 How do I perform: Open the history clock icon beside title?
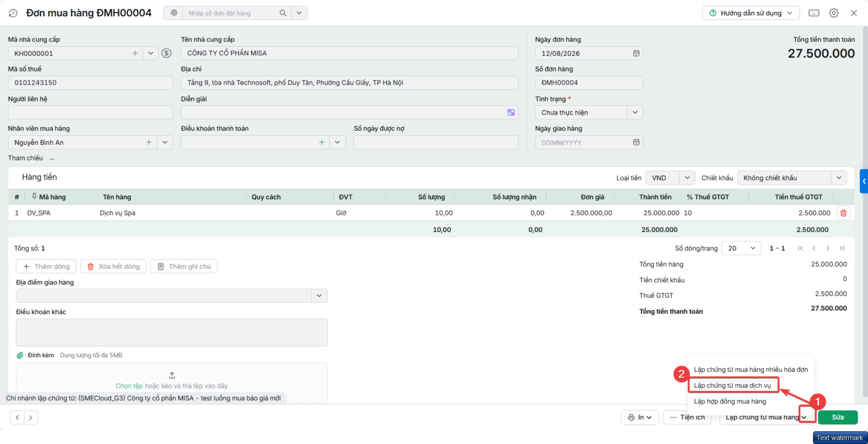13,13
